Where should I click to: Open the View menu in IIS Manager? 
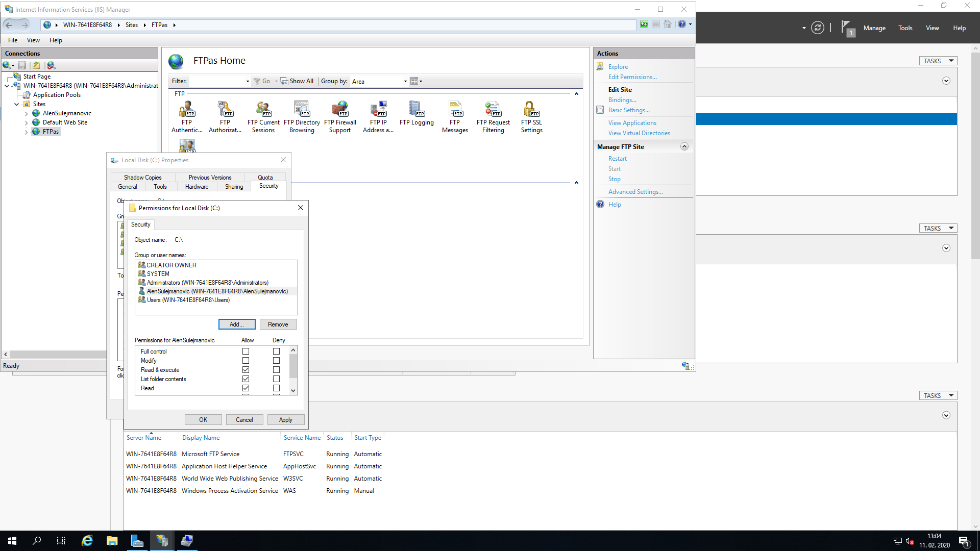tap(33, 40)
